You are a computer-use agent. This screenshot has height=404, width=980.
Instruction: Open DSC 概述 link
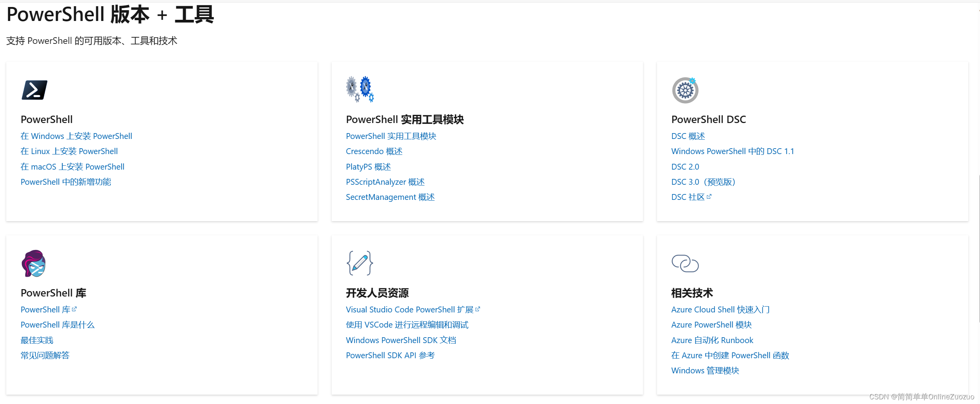point(688,136)
